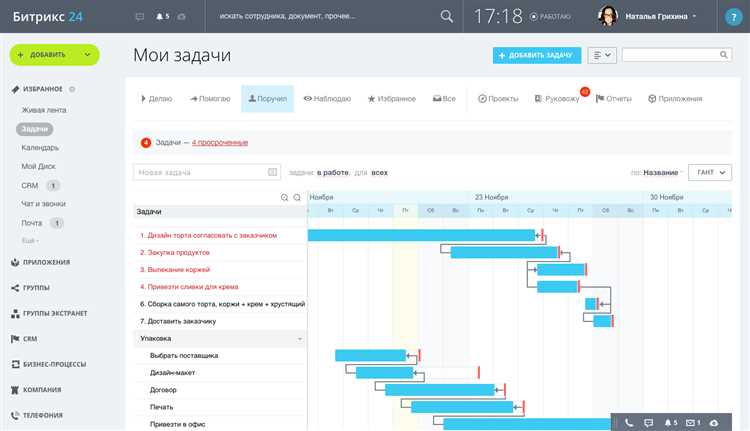This screenshot has width=750, height=431.
Task: Switch to the Поручил tab
Action: [x=267, y=99]
